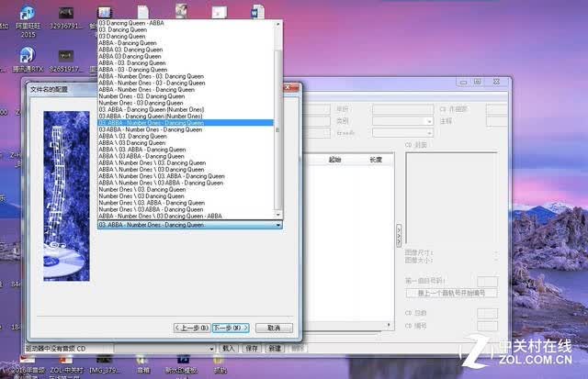The height and width of the screenshot is (379, 588).
Task: Click the 取消 button
Action: coord(274,328)
